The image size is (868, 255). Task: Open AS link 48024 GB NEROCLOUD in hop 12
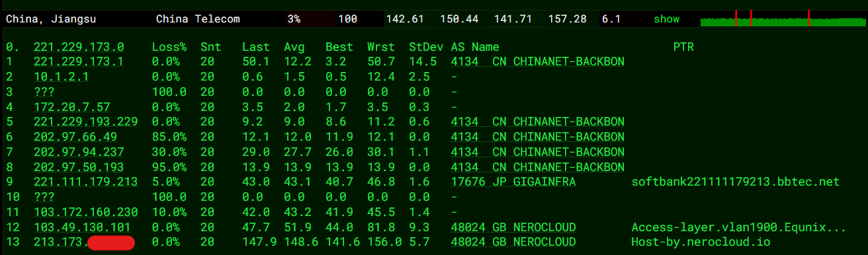[513, 228]
